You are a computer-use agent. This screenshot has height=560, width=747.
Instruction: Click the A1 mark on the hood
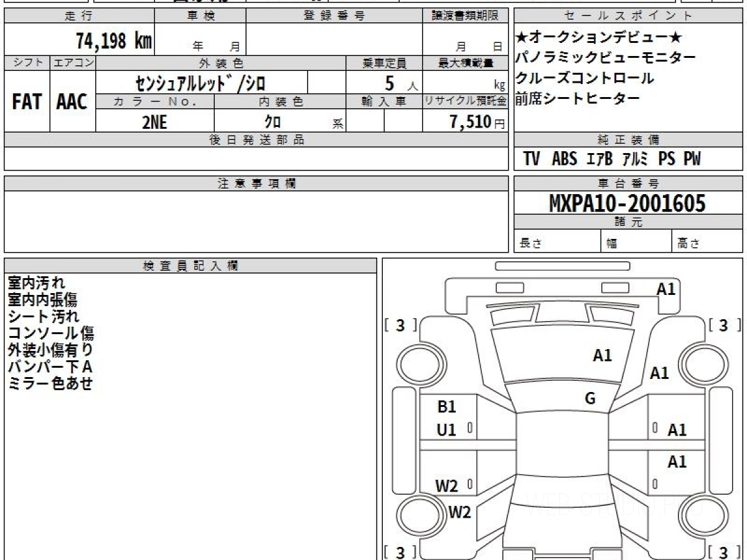(603, 355)
